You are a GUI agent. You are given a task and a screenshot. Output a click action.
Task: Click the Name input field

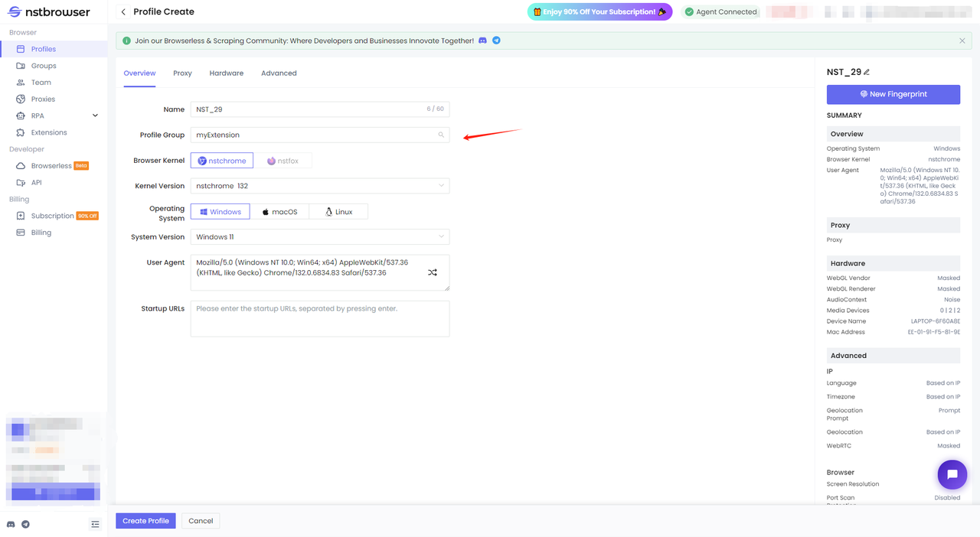point(320,109)
